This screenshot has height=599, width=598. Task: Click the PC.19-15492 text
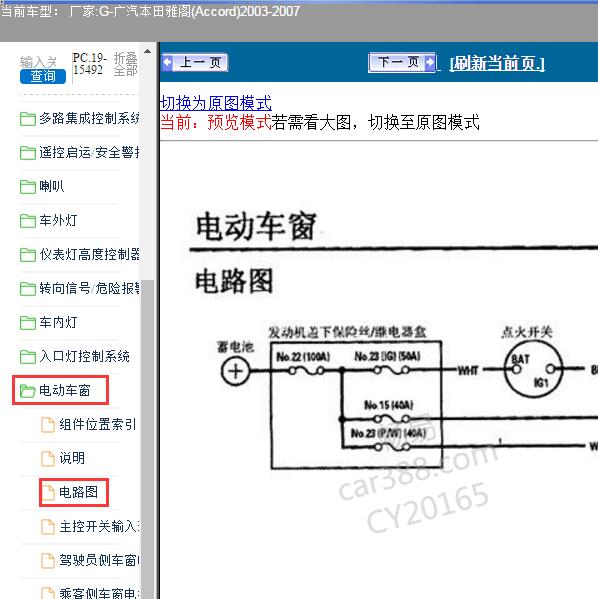(89, 64)
